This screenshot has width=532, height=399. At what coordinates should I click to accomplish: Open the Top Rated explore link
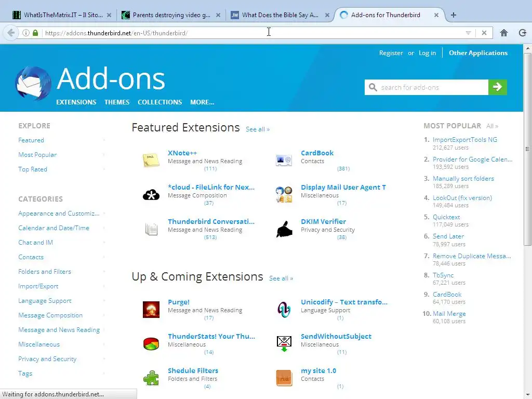click(x=33, y=169)
